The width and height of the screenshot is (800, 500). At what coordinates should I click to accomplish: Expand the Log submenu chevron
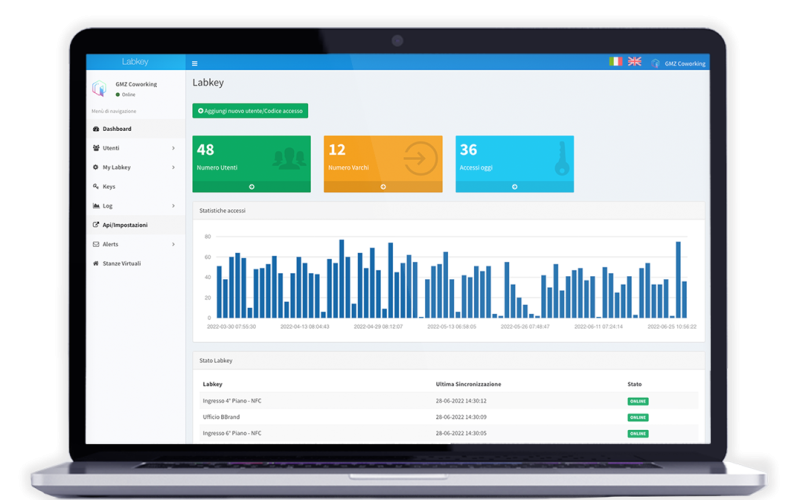coord(173,206)
